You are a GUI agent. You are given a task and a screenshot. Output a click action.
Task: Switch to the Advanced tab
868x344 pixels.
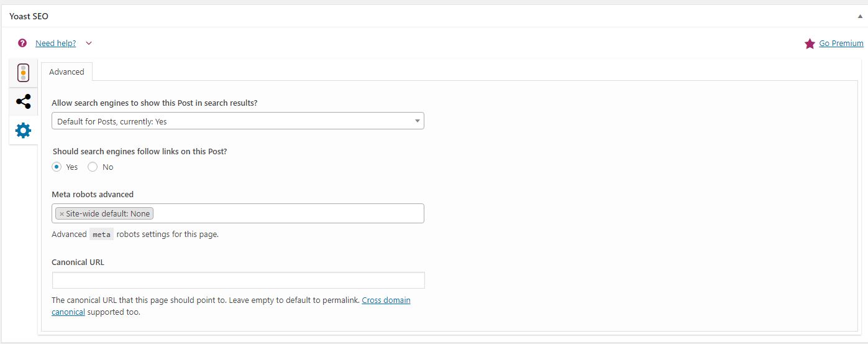66,72
